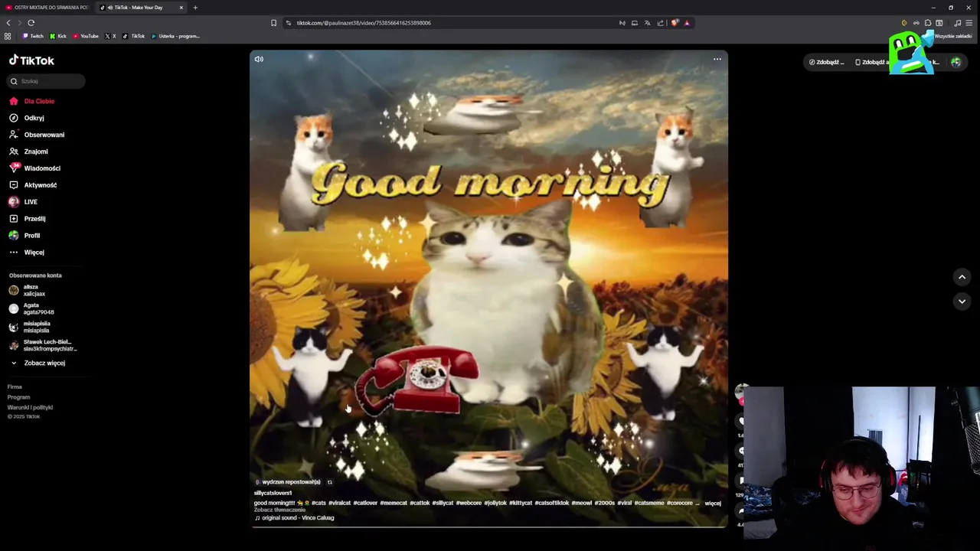Open sillycatslovers1 author profile
This screenshot has height=551, width=980.
click(273, 493)
